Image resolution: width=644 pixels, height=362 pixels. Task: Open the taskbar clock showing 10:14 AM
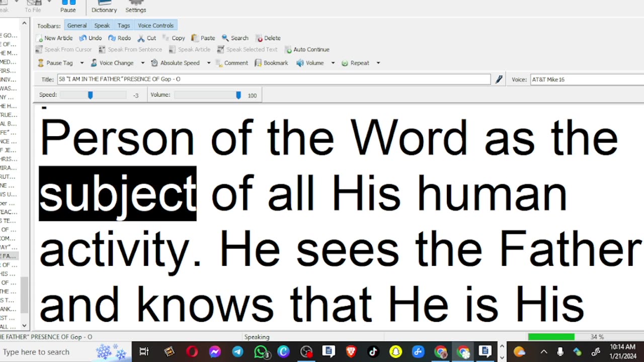pos(622,351)
